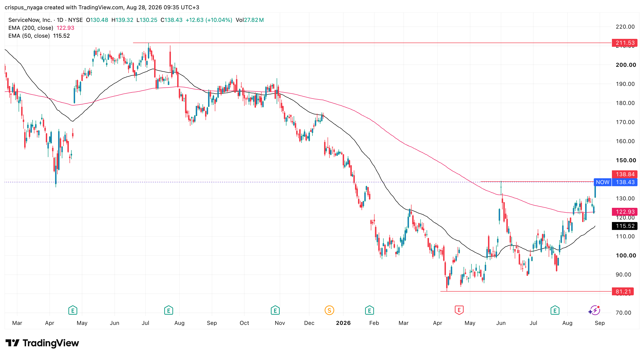Click the 70.00 price axis label
The image size is (644, 357).
(x=624, y=313)
